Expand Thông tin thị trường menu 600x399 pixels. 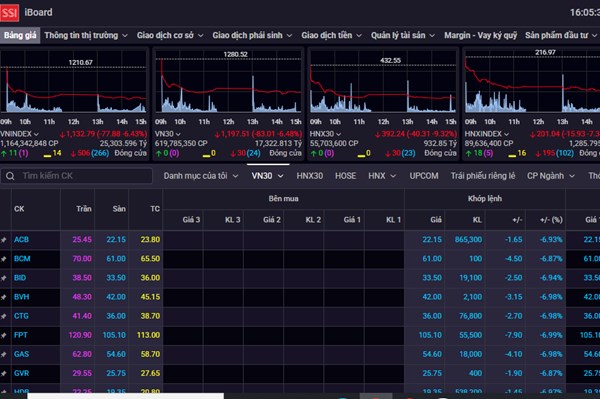[86, 36]
